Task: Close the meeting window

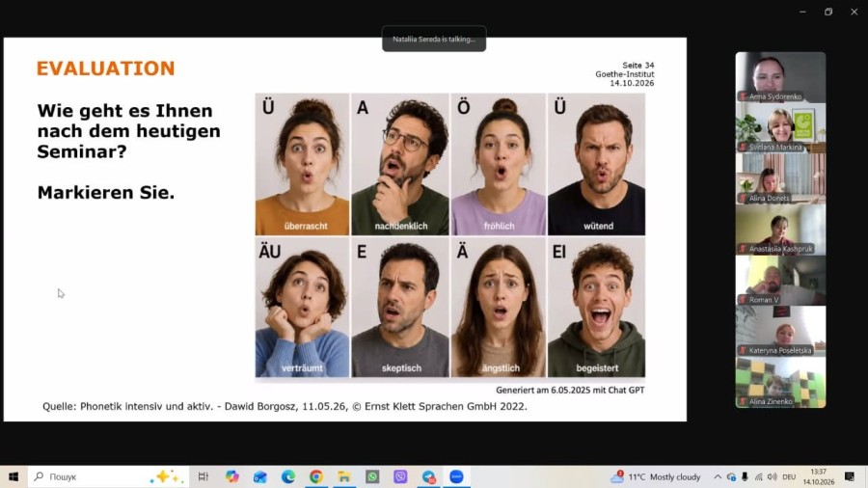Action: [854, 12]
